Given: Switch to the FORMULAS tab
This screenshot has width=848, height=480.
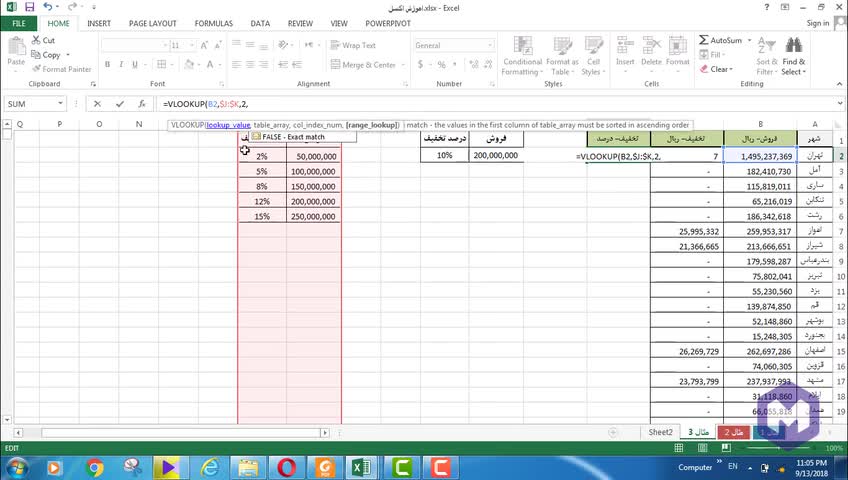Looking at the screenshot, I should coord(214,23).
